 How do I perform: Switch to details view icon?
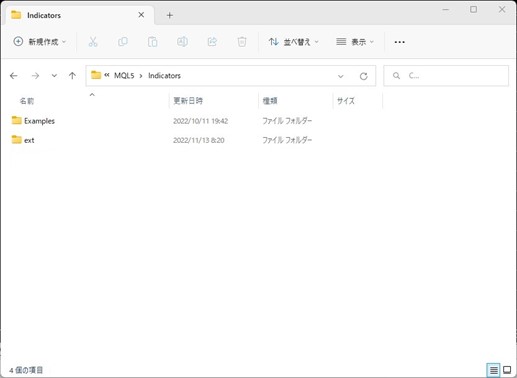pos(494,370)
